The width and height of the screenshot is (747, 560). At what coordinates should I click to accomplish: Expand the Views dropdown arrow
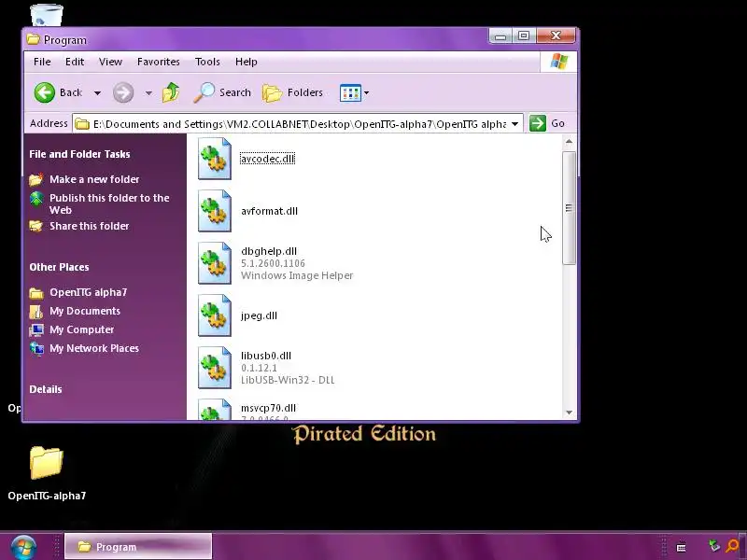[x=366, y=92]
